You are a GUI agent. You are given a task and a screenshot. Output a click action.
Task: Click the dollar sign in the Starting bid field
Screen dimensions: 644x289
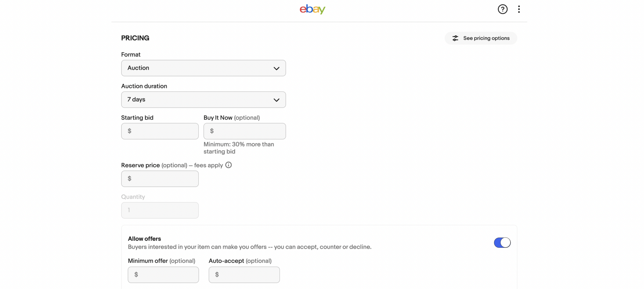[130, 131]
